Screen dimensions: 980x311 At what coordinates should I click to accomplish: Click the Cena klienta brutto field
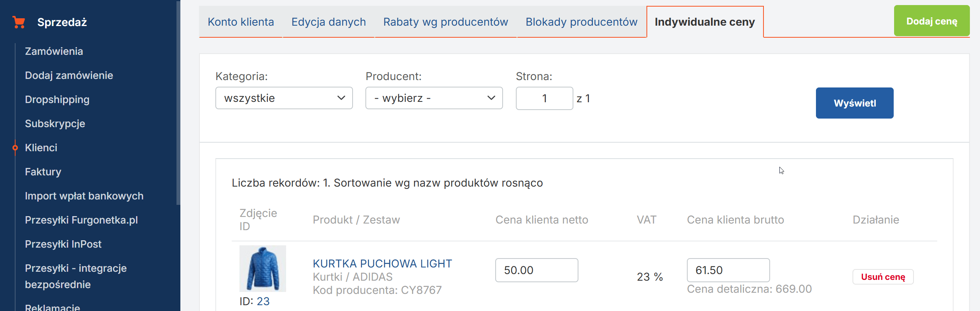coord(728,270)
